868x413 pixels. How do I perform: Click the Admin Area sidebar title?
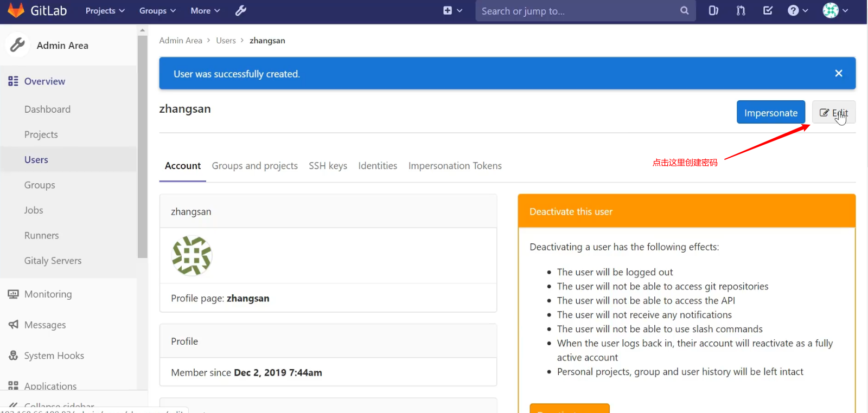tap(62, 46)
